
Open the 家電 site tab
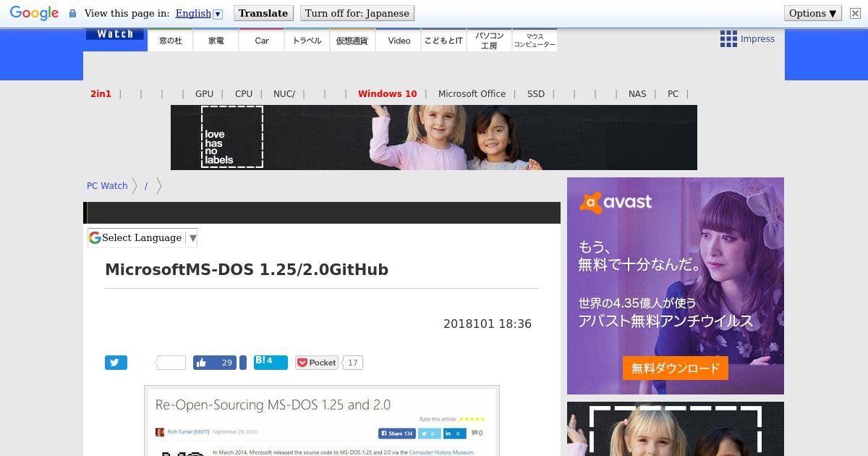pos(216,41)
